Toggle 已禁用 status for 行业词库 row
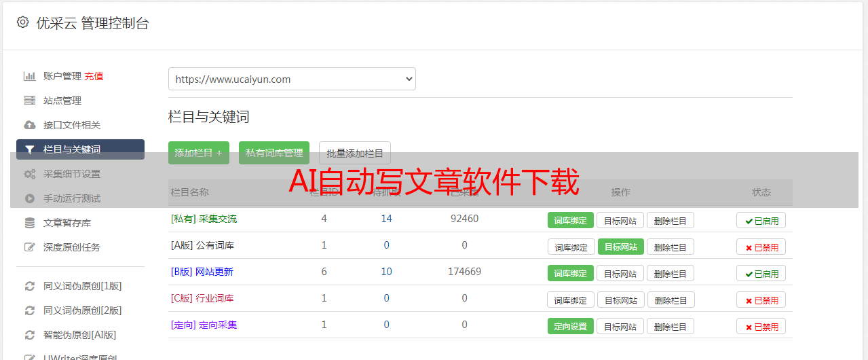Viewport: 868px width, 360px height. point(761,300)
